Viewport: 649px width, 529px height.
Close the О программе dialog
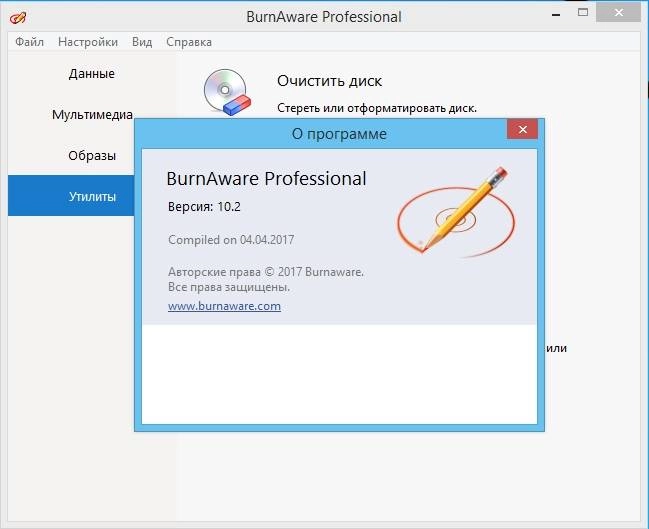pos(522,130)
